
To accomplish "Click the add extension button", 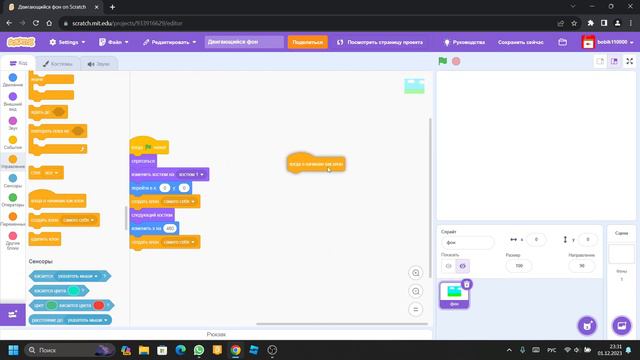I will coord(13,314).
